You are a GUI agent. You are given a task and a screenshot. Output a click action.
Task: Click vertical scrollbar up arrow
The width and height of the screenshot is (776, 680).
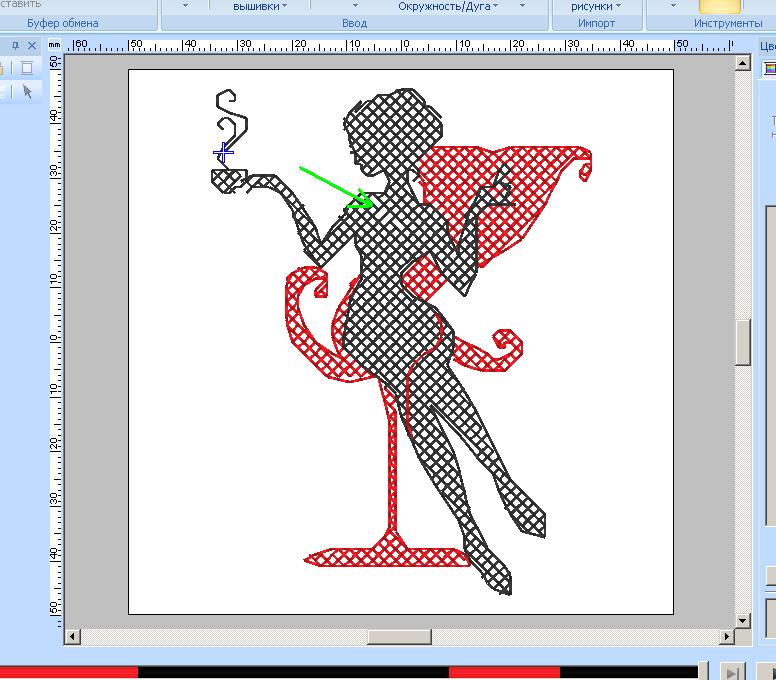[743, 63]
